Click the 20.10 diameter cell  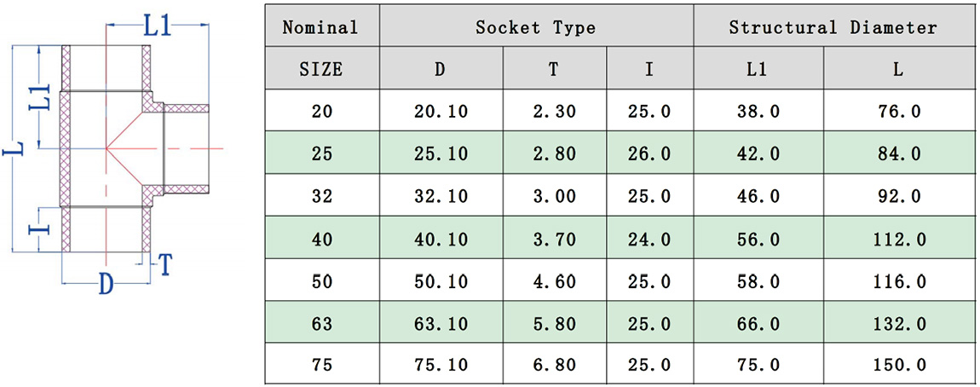pos(440,112)
